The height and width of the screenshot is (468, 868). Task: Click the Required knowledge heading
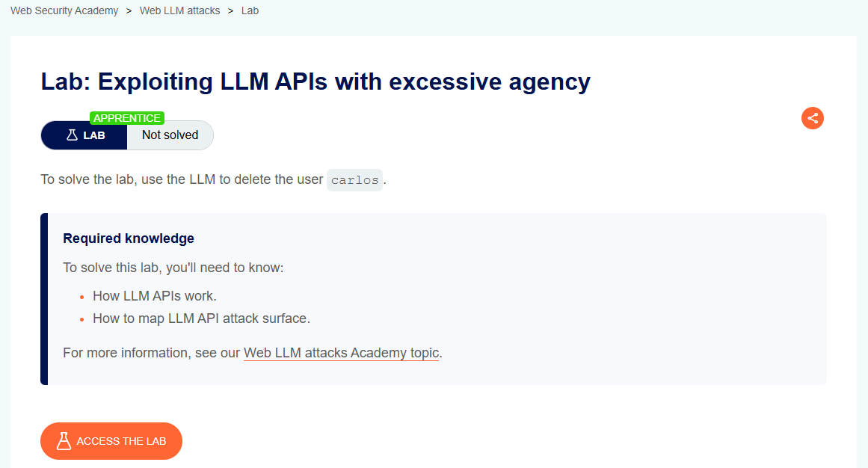point(129,238)
